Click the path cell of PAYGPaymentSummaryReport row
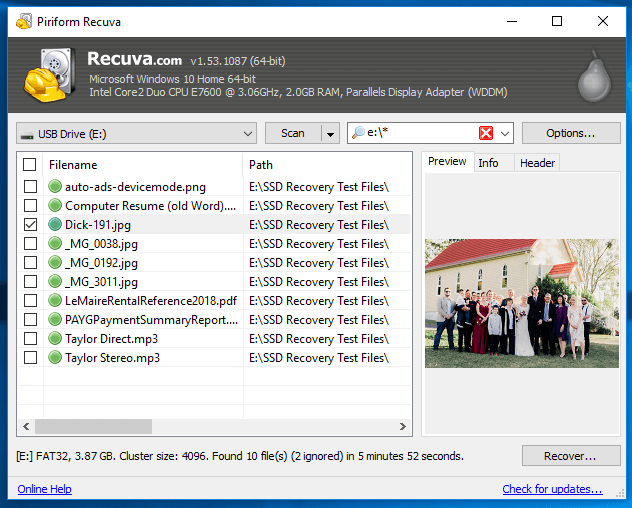 327,319
